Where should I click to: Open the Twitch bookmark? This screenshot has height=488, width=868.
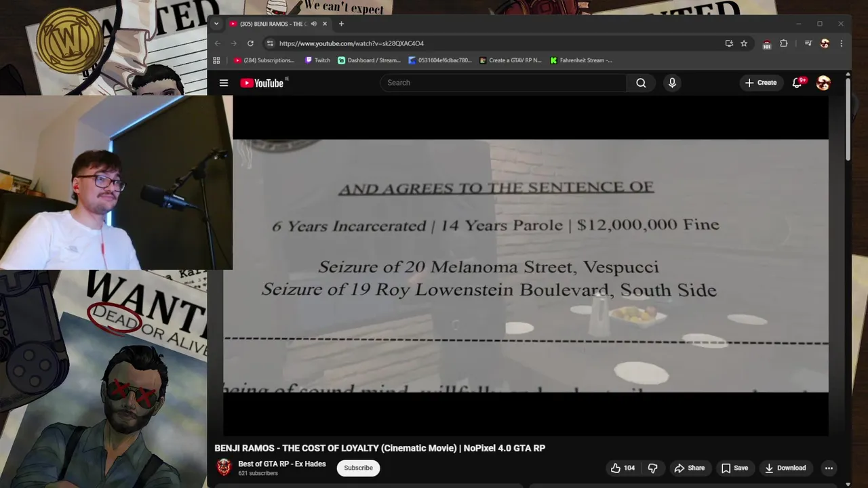[x=317, y=60]
